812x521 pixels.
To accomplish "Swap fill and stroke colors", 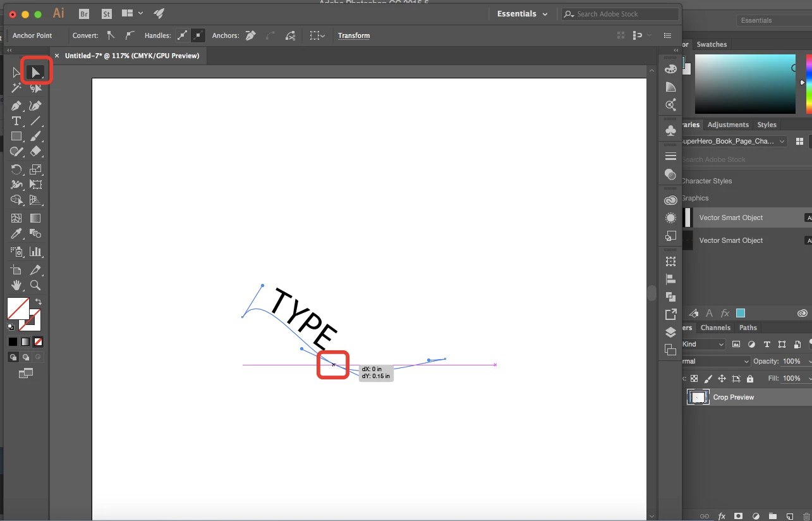I will 39,302.
